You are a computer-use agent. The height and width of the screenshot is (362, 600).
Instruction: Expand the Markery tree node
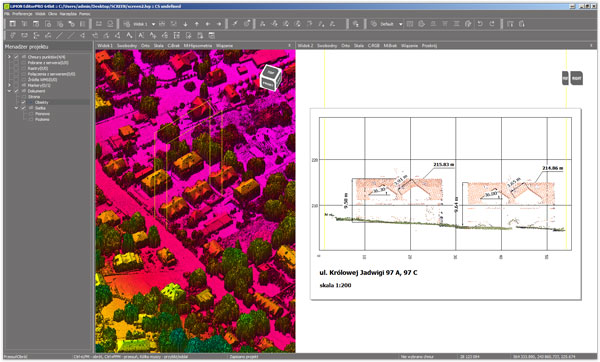point(9,85)
